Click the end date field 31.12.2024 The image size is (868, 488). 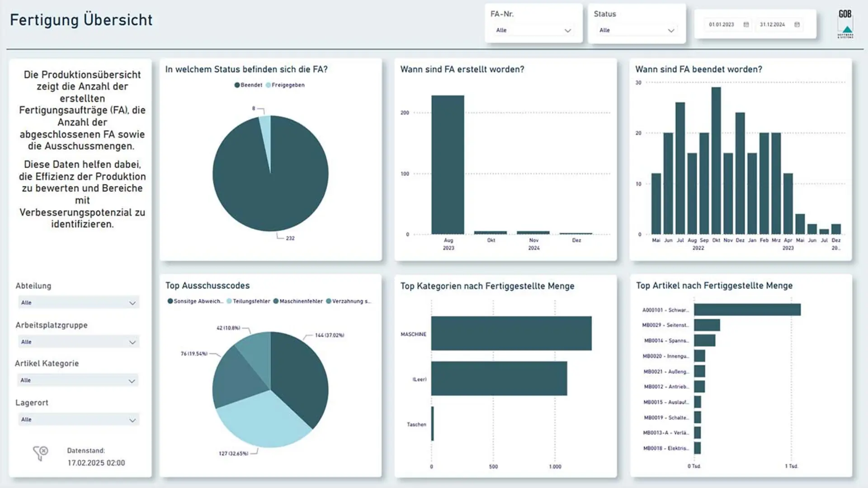pos(772,24)
